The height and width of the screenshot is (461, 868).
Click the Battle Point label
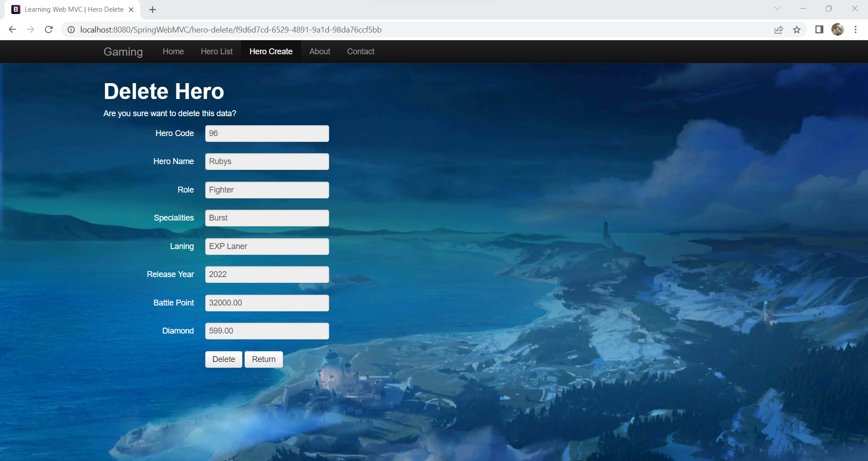(174, 303)
